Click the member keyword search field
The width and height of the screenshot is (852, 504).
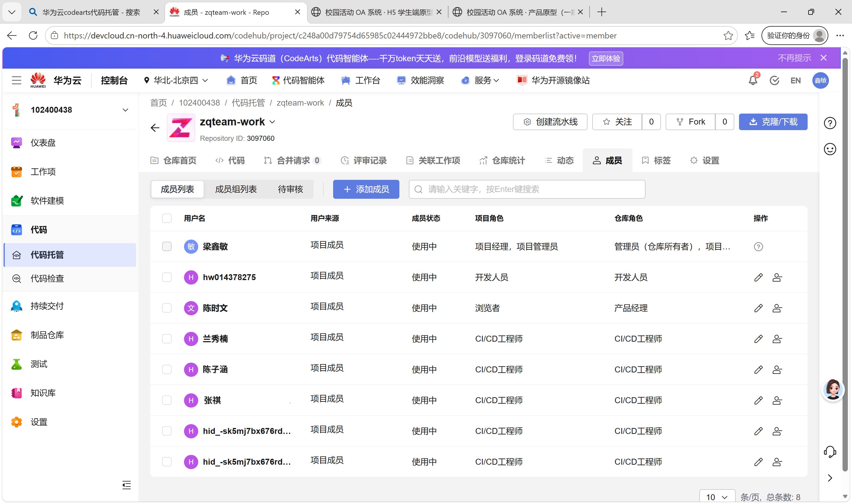[527, 189]
